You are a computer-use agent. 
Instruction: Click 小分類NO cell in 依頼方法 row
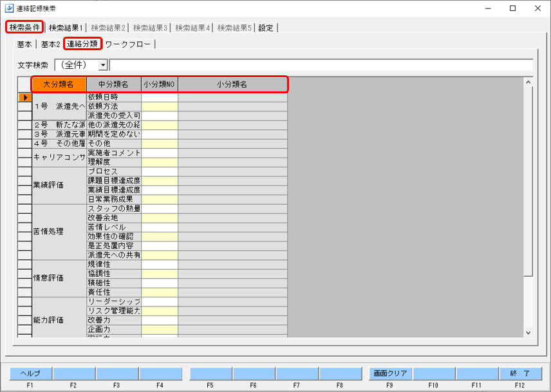[x=160, y=106]
